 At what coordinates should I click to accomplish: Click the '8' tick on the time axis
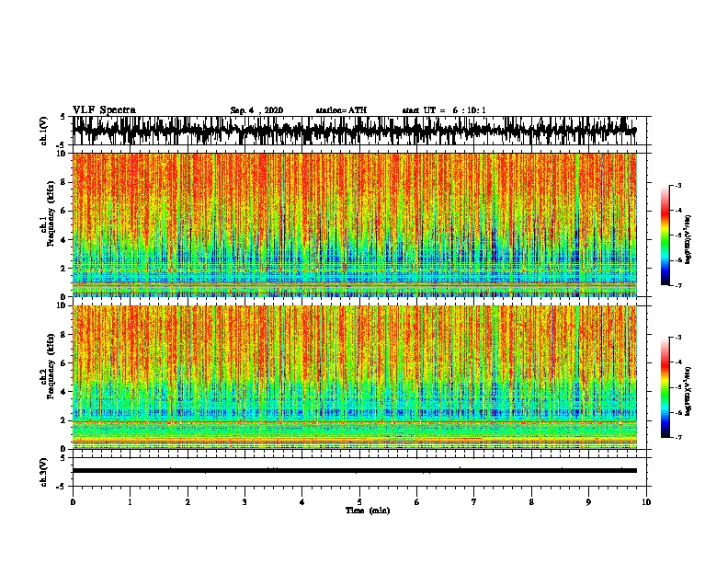click(531, 502)
